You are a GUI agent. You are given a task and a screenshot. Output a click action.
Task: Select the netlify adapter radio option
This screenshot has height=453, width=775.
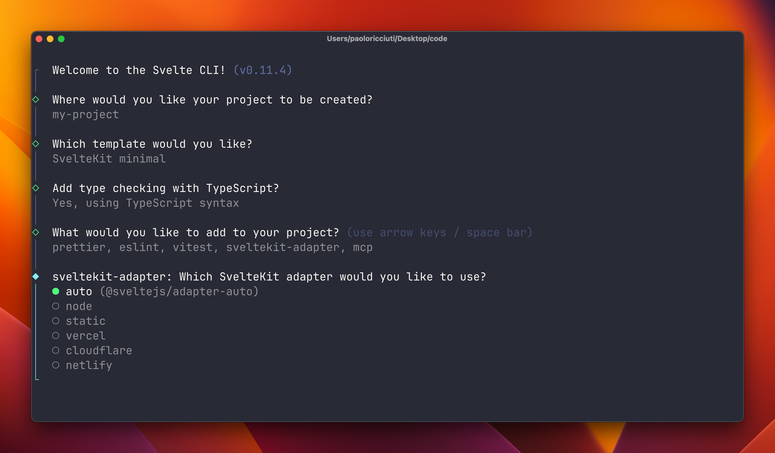[56, 366]
